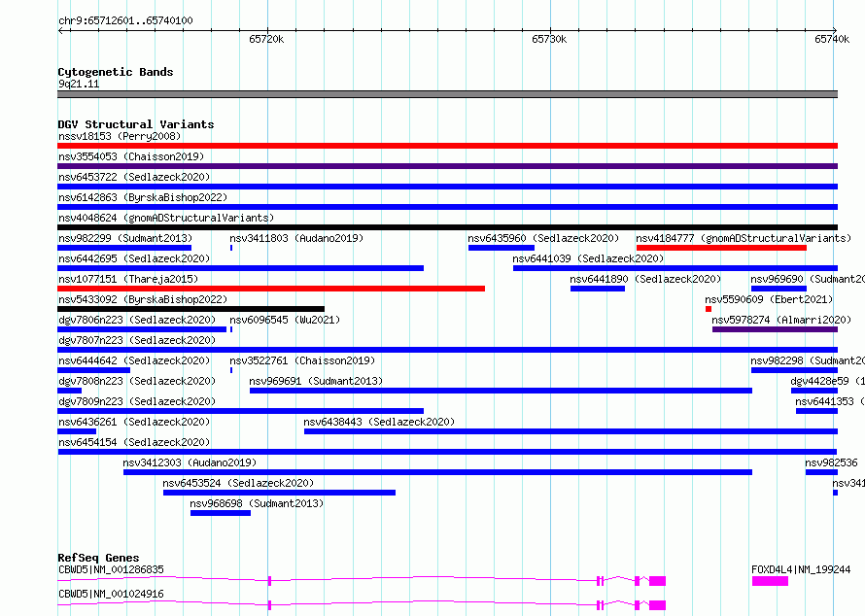Screen dimensions: 865x616
Task: Click the black nsv5433092 variant bar
Action: [x=190, y=309]
